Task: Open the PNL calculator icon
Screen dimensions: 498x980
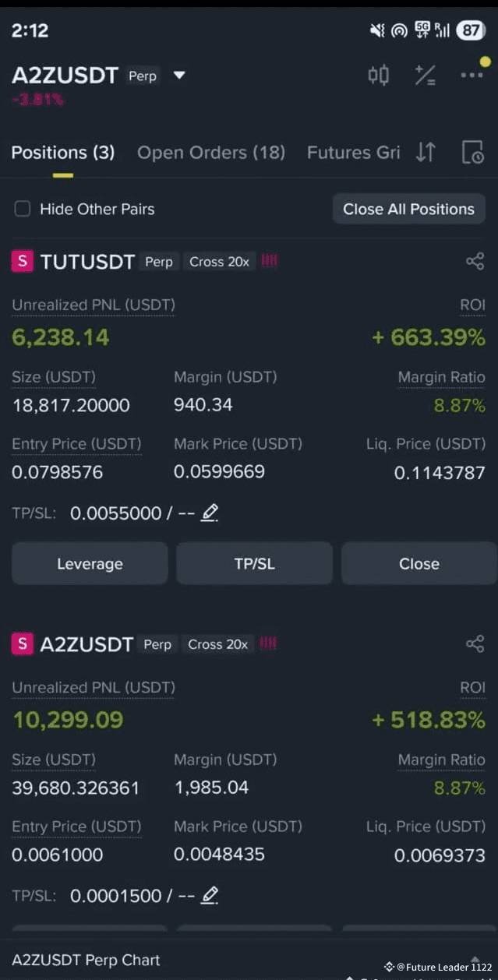Action: 426,75
